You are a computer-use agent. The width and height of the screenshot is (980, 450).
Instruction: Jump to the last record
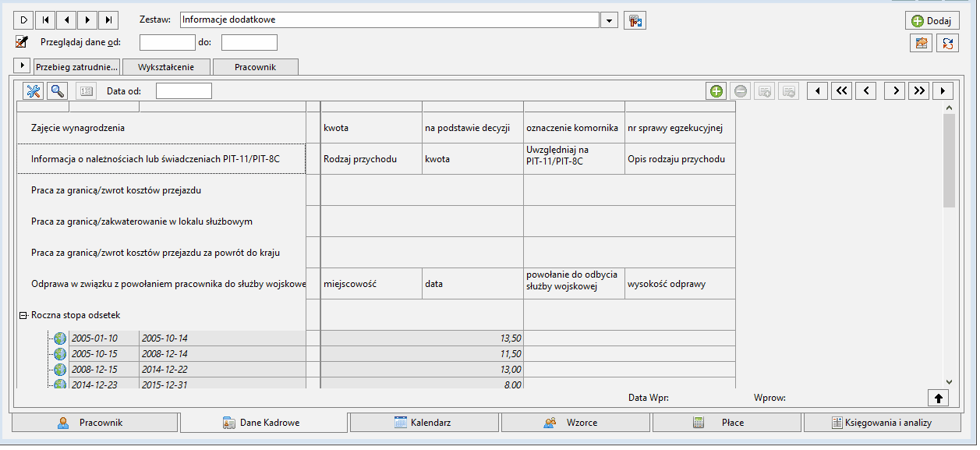[x=108, y=19]
